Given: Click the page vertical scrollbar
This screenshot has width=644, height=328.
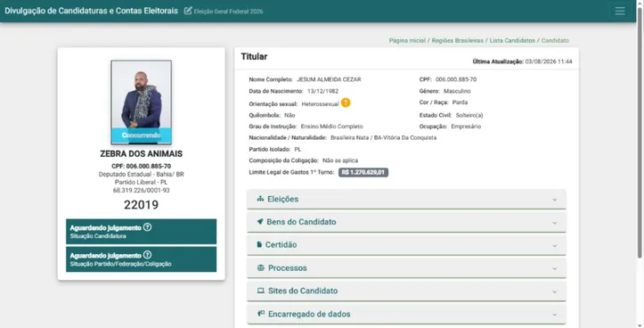Looking at the screenshot, I should click(x=640, y=132).
